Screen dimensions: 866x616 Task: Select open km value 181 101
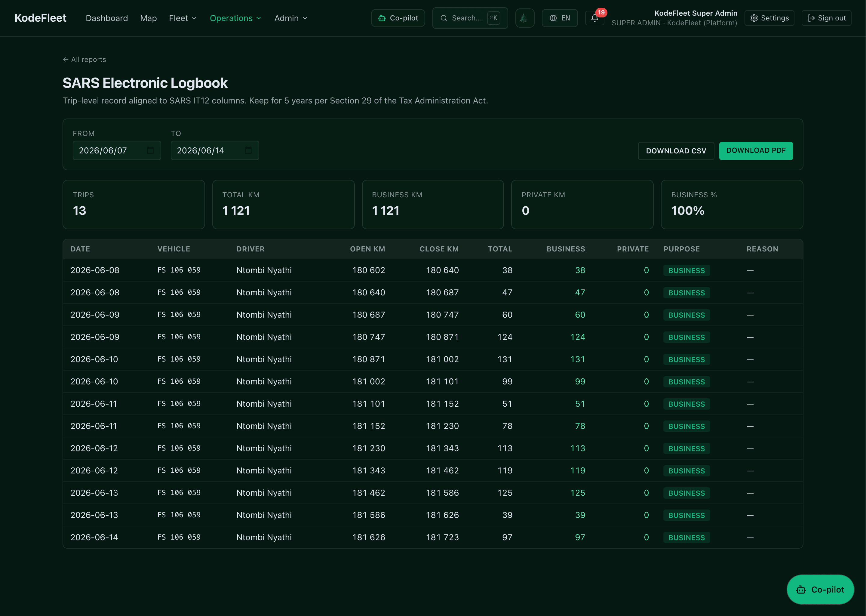(369, 404)
